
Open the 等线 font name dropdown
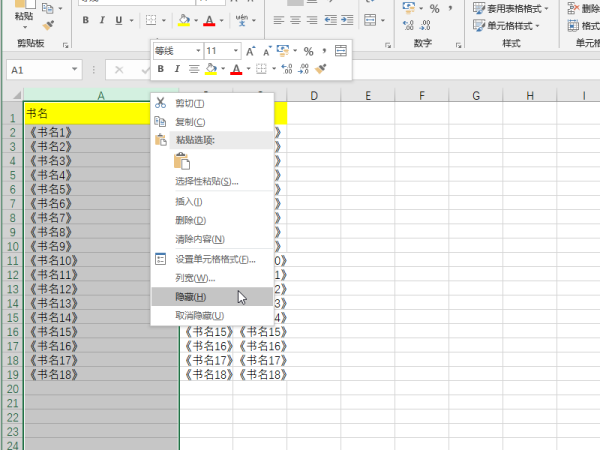(196, 50)
